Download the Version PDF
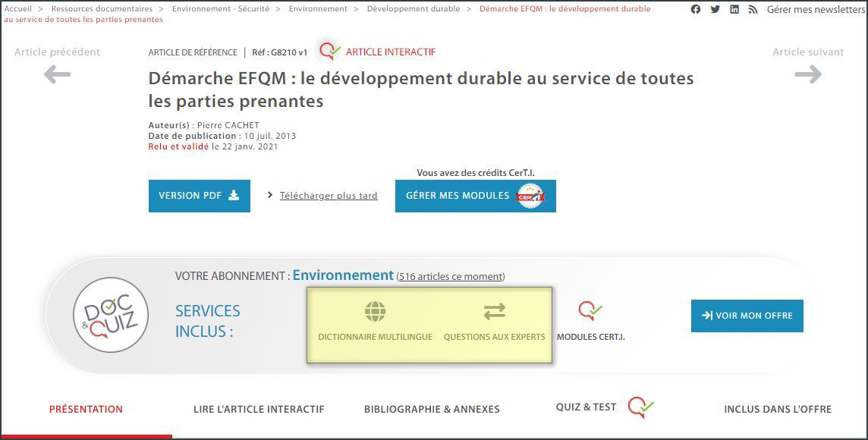Viewport: 868px width, 440px height. click(x=199, y=196)
